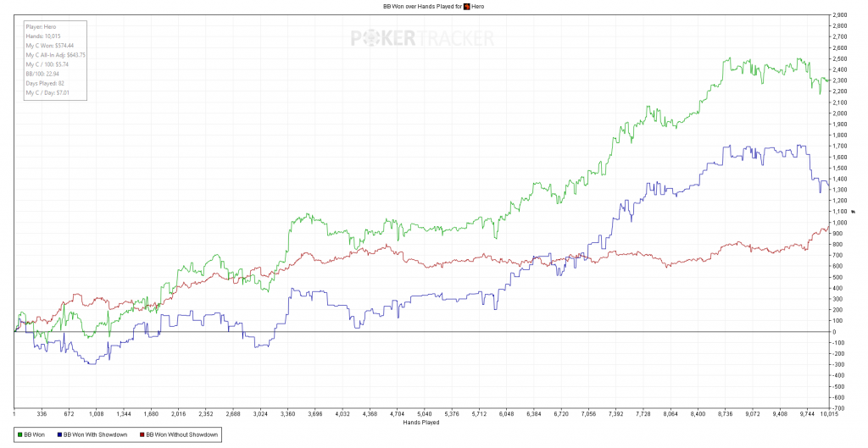
Task: Click the PokerTracker chip logo watermark
Action: coord(370,38)
